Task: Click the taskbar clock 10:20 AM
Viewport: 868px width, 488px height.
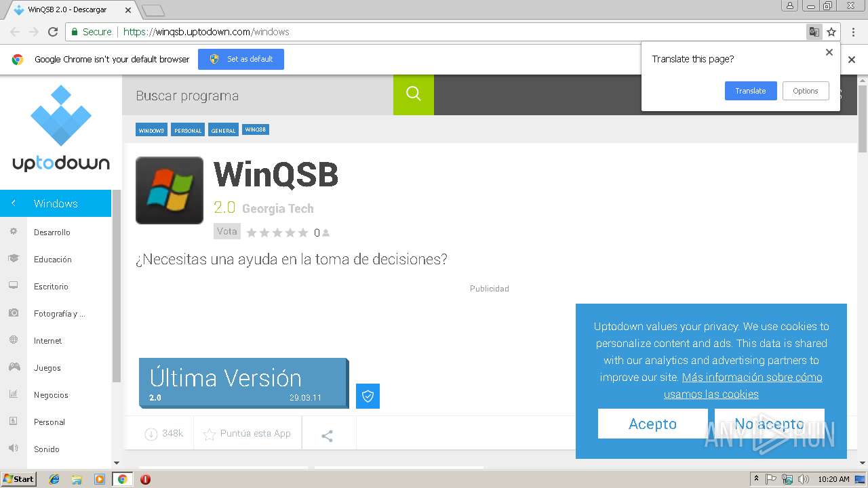Action: (833, 479)
